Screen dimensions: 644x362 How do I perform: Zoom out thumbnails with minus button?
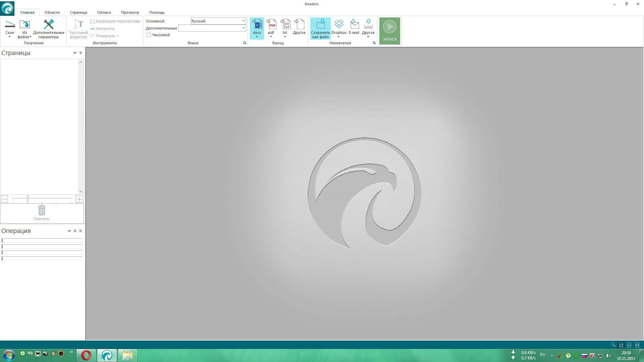point(4,199)
